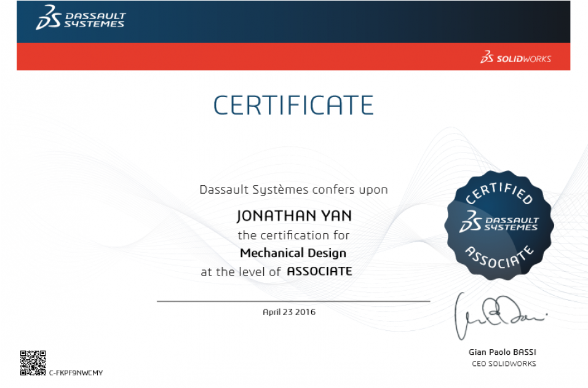Click the name JONATHAN YAN
The width and height of the screenshot is (588, 388).
pos(294,216)
